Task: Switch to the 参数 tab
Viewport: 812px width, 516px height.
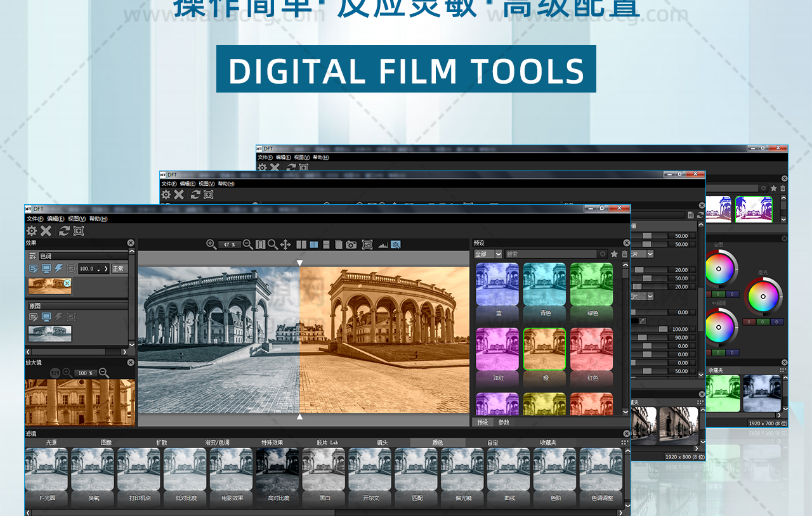Action: coord(504,422)
